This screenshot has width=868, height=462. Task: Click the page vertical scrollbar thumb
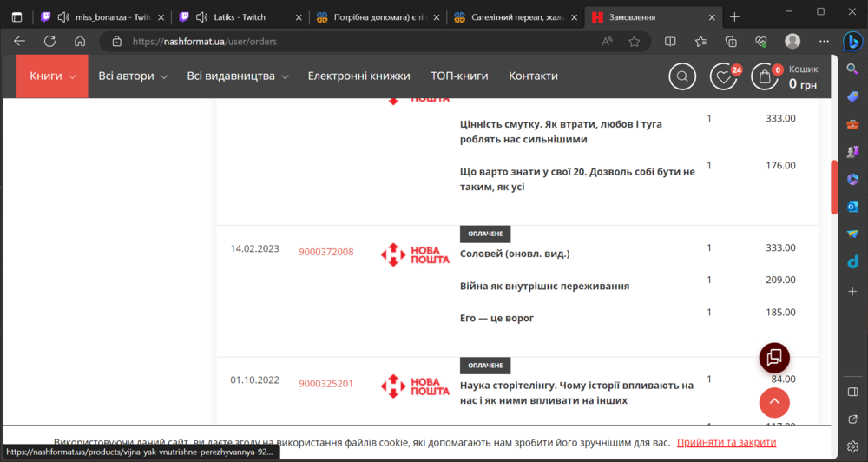pyautogui.click(x=834, y=188)
